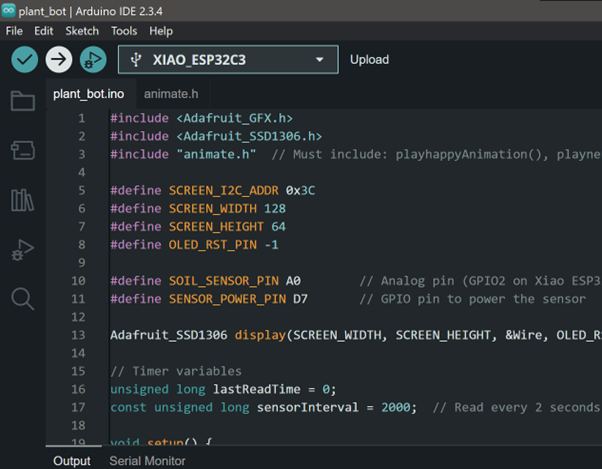Click the D7 pin value

coord(300,299)
